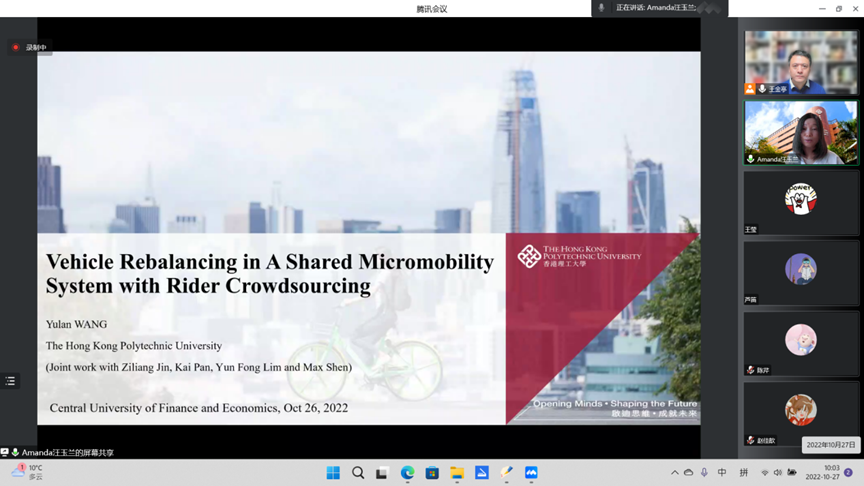864x486 pixels.
Task: Select 王金亭's video thumbnail
Action: tap(800, 62)
